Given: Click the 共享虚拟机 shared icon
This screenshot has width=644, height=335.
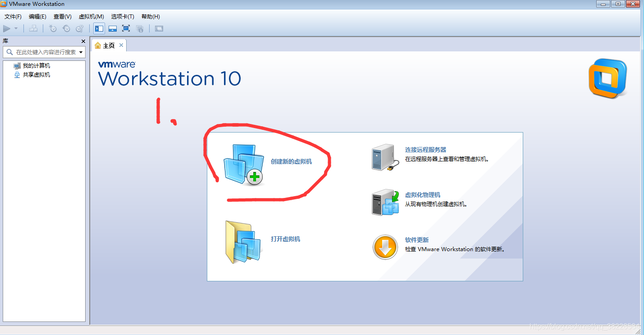Looking at the screenshot, I should 17,75.
